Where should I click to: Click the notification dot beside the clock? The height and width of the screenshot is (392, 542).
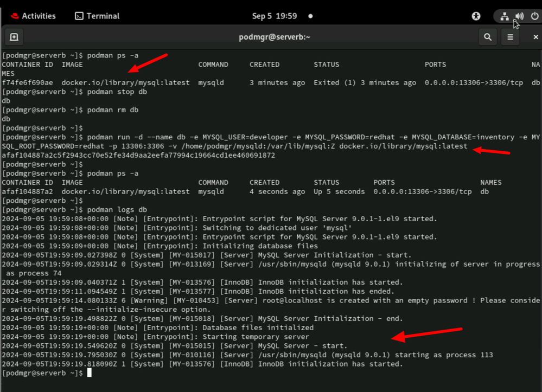click(x=310, y=16)
